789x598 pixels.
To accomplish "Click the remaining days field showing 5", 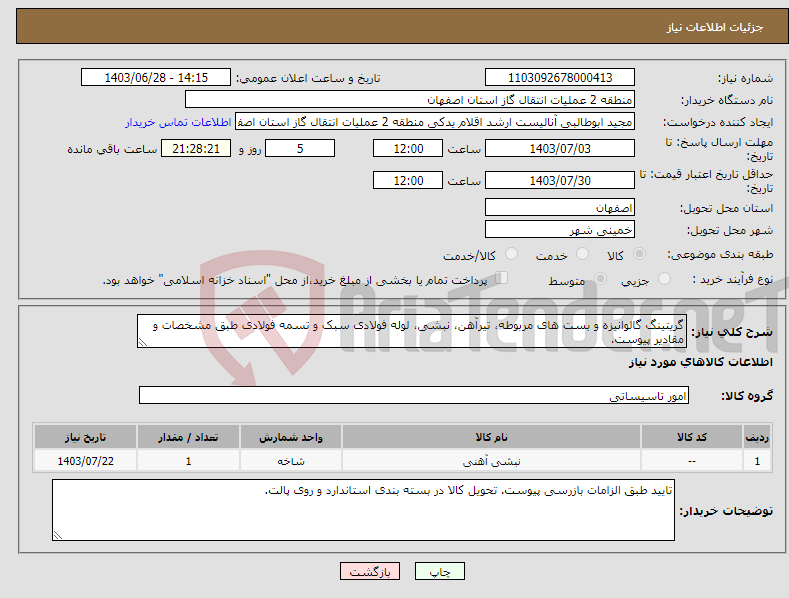I will coord(300,148).
